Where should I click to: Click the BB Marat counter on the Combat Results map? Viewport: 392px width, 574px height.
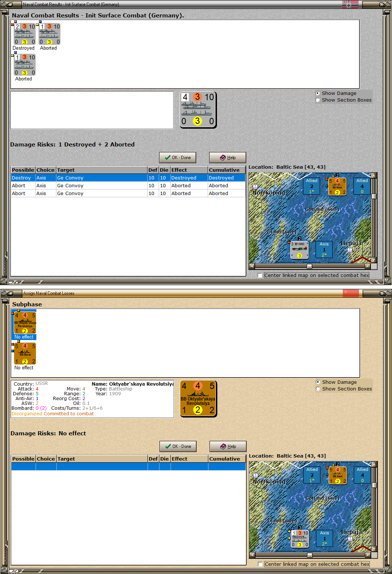(337, 187)
